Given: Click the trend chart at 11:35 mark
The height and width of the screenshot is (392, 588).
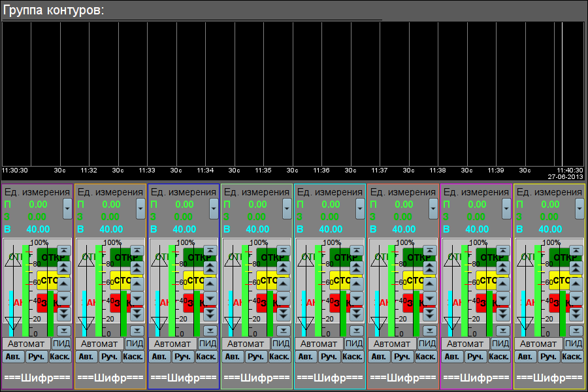Looking at the screenshot, I should click(x=263, y=98).
